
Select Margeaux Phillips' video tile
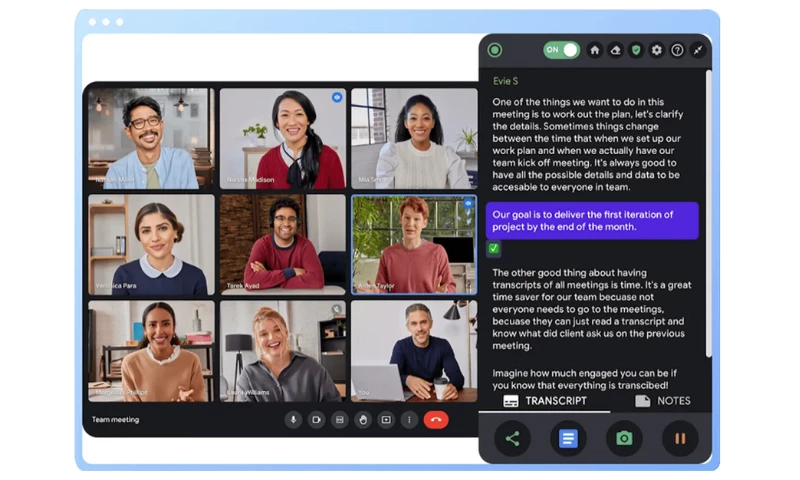point(152,351)
